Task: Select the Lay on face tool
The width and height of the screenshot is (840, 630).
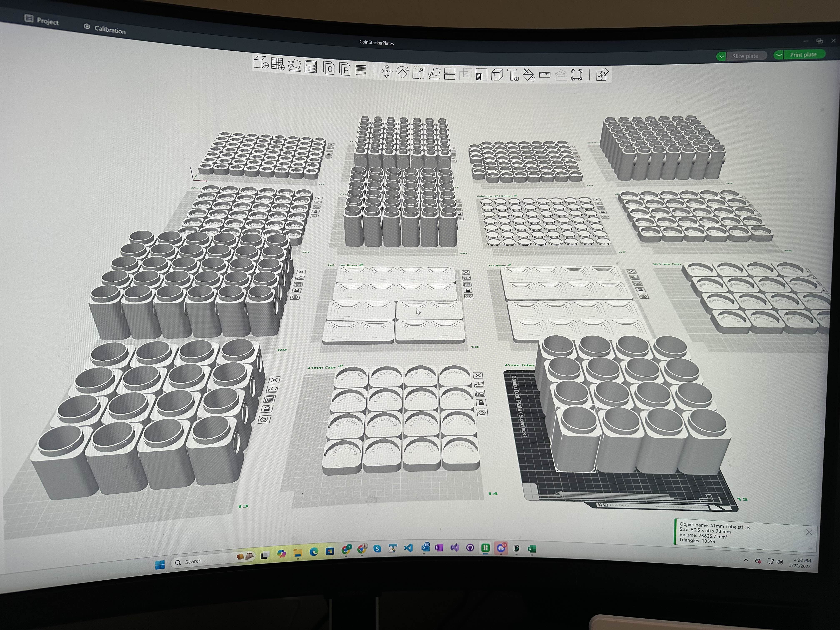Action: click(x=434, y=73)
